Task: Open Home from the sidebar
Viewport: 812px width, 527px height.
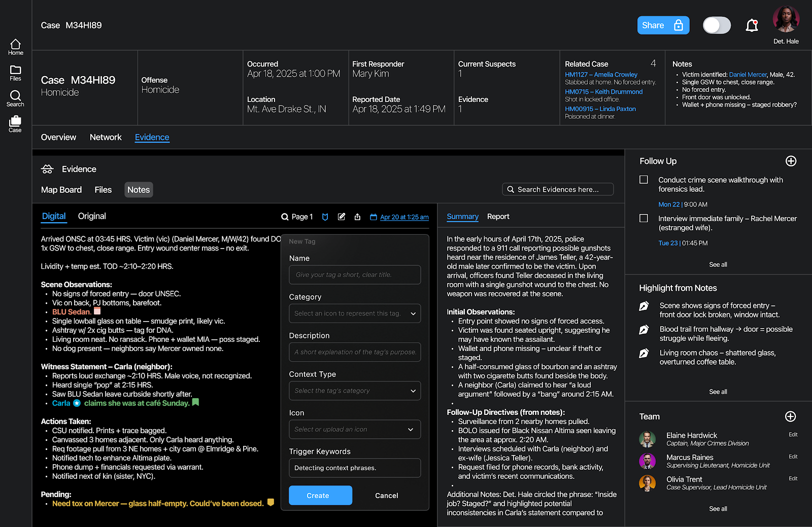Action: tap(16, 47)
